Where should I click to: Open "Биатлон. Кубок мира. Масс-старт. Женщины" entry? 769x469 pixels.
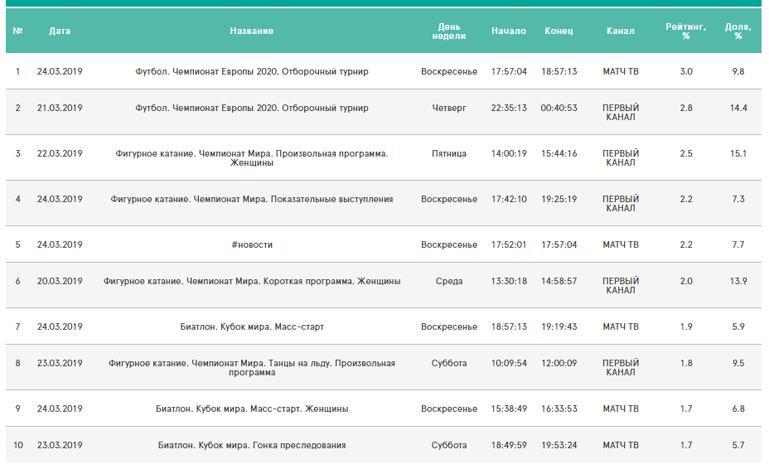[x=251, y=409]
